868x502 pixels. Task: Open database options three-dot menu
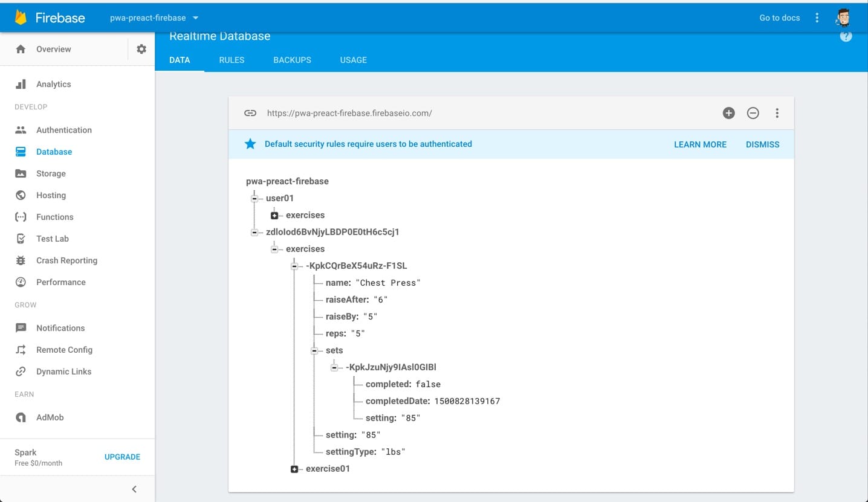pos(777,113)
